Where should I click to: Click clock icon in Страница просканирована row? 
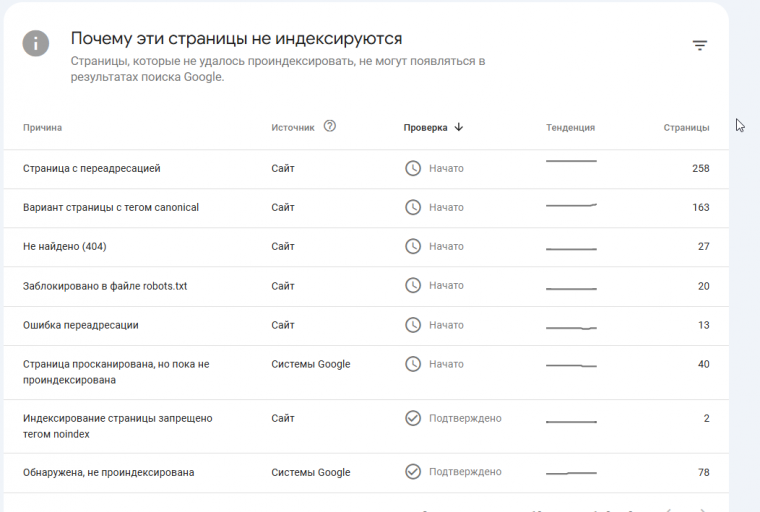(x=413, y=364)
